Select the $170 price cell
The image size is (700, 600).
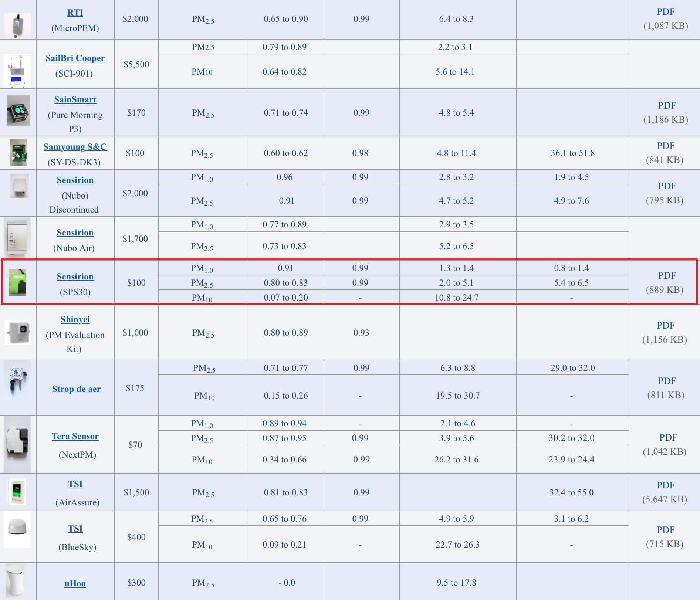[136, 113]
